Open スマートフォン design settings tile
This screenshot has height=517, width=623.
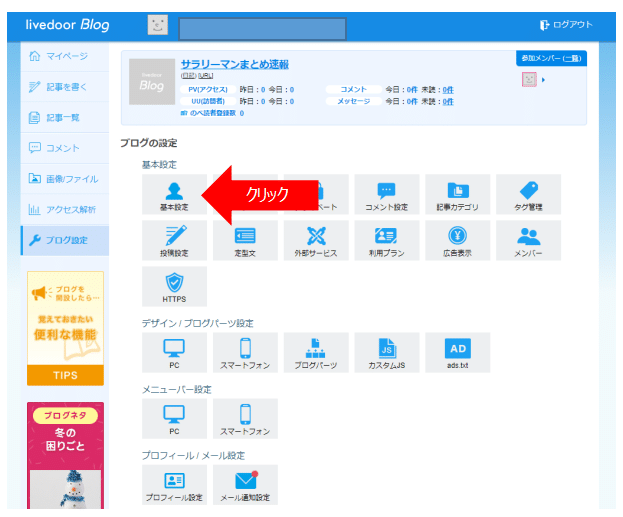245,352
